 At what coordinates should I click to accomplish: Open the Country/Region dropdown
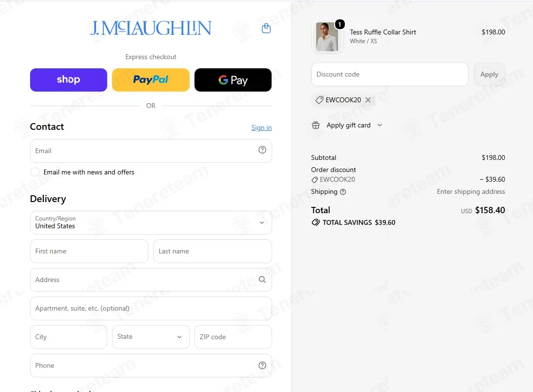pyautogui.click(x=151, y=222)
